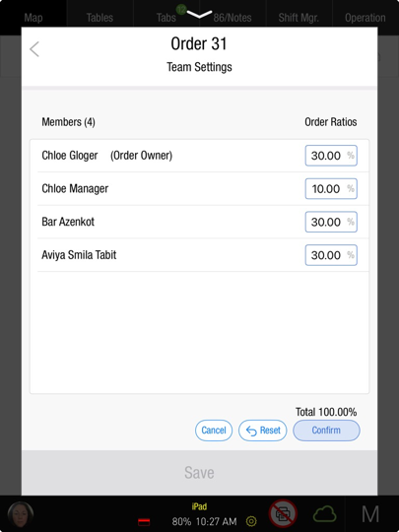The height and width of the screenshot is (532, 399).
Task: Reset the order ratios
Action: point(263,431)
